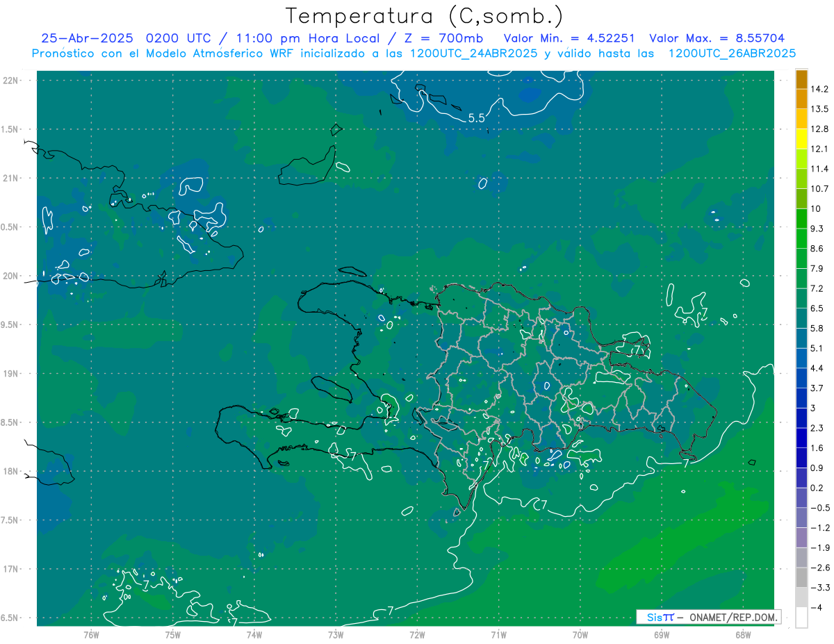
Task: Click the '20N' latitude axis label
Action: tap(11, 276)
